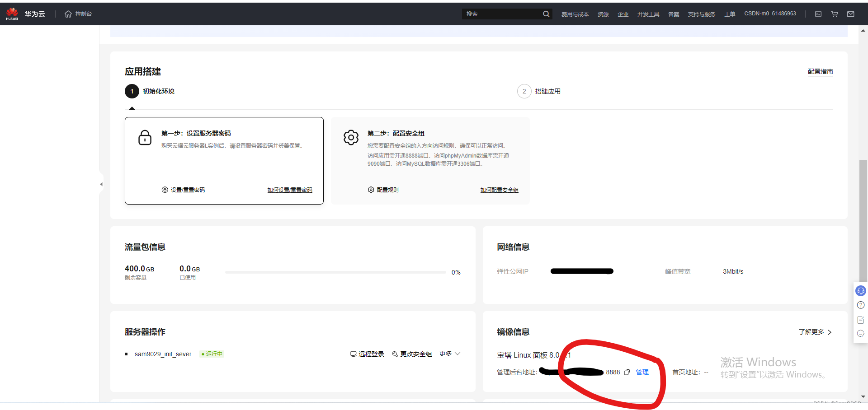Expand the 更多 dropdown for server
868x410 pixels.
(x=450, y=354)
